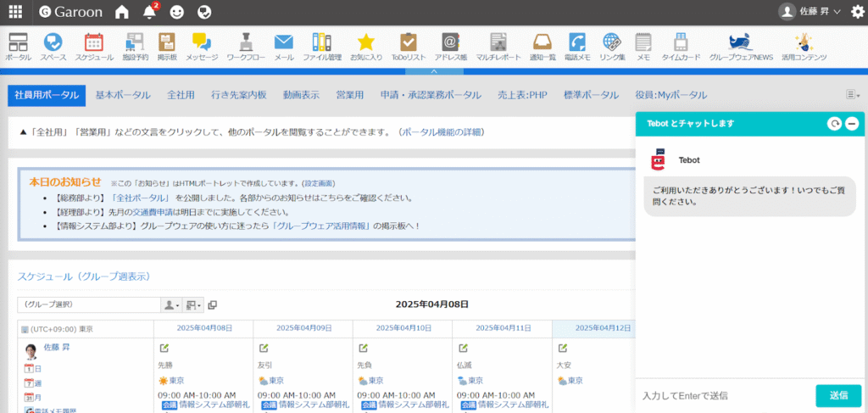Open the ToDoリスト icon
This screenshot has width=868, height=413.
(x=409, y=46)
